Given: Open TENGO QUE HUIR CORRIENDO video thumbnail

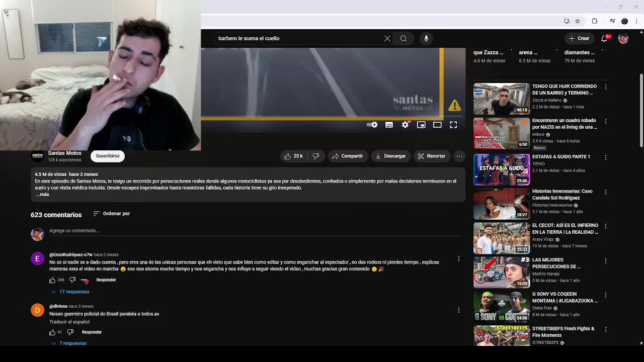Looking at the screenshot, I should pyautogui.click(x=502, y=99).
